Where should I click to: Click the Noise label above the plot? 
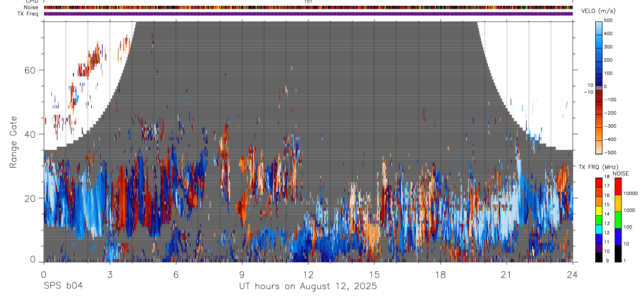pyautogui.click(x=31, y=7)
